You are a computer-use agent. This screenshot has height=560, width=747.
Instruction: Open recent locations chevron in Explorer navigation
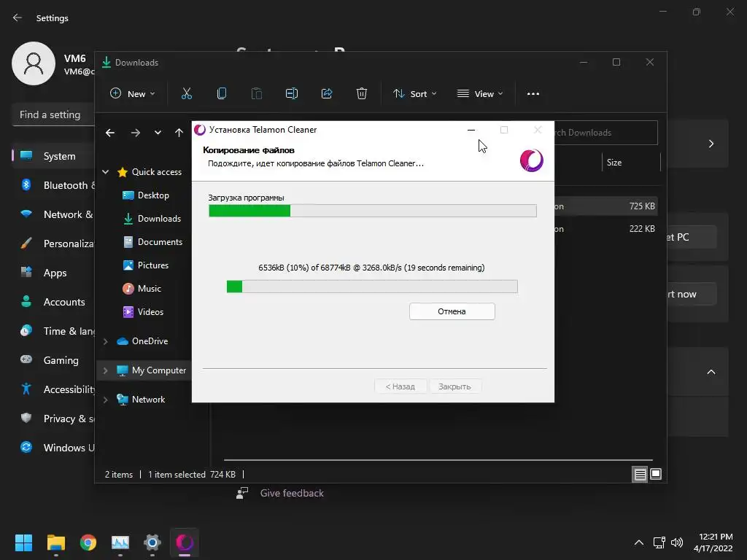[x=158, y=133]
